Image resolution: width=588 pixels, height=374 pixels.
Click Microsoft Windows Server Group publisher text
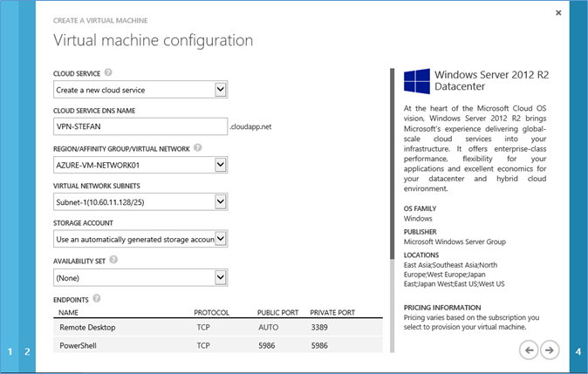(455, 241)
